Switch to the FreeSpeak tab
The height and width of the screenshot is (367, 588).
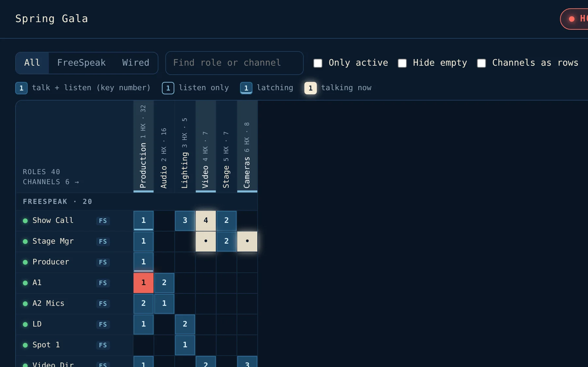pyautogui.click(x=81, y=63)
